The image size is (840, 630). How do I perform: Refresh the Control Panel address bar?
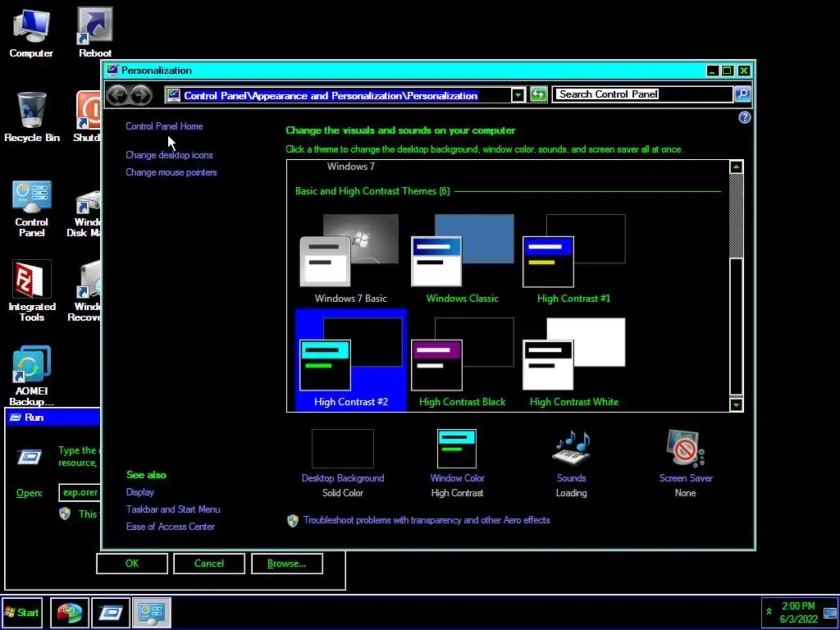coord(538,95)
